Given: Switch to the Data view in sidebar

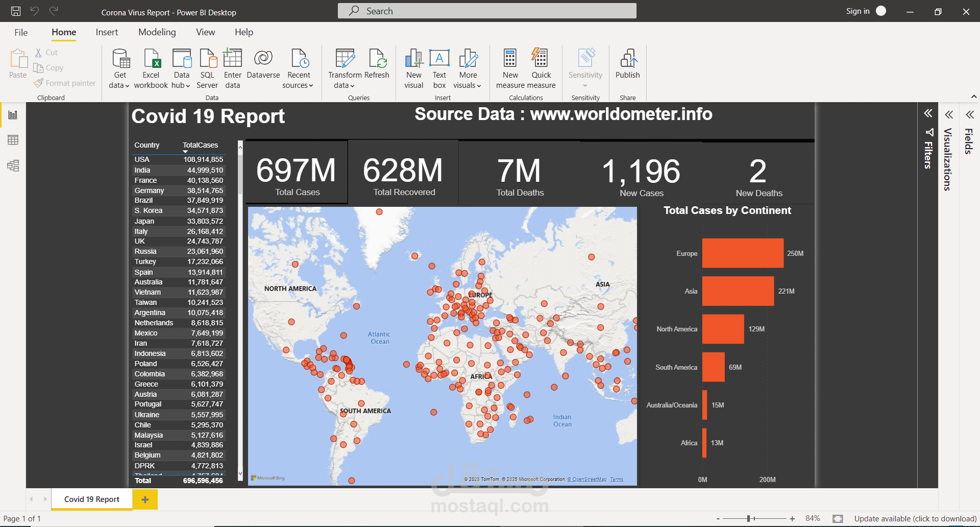Looking at the screenshot, I should click(x=13, y=140).
